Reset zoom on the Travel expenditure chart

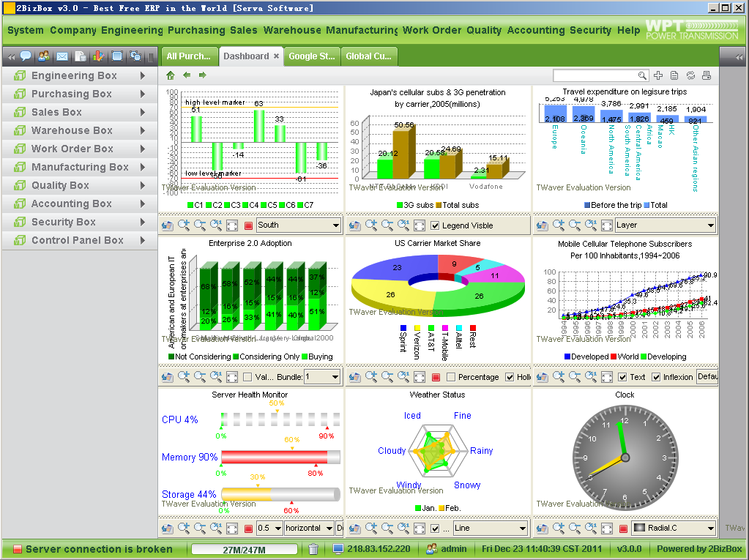pyautogui.click(x=591, y=225)
